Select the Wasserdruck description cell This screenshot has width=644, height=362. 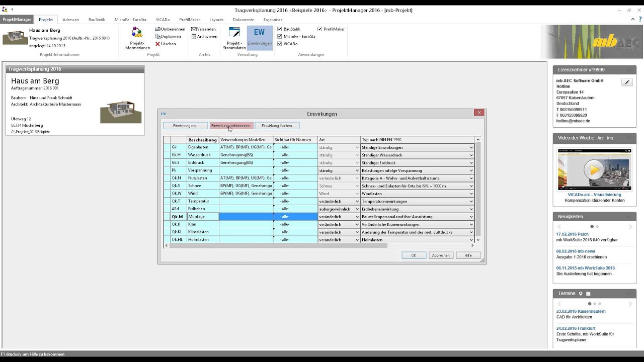coord(203,155)
